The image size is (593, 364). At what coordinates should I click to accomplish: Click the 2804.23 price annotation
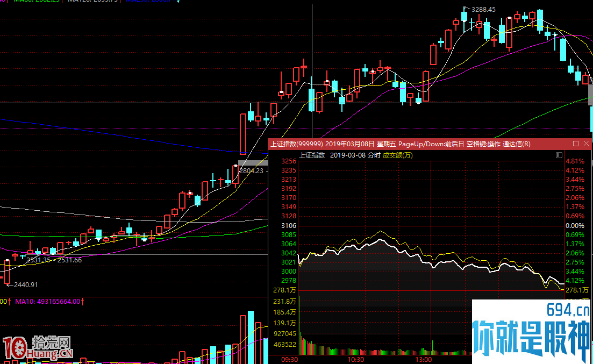[x=251, y=170]
